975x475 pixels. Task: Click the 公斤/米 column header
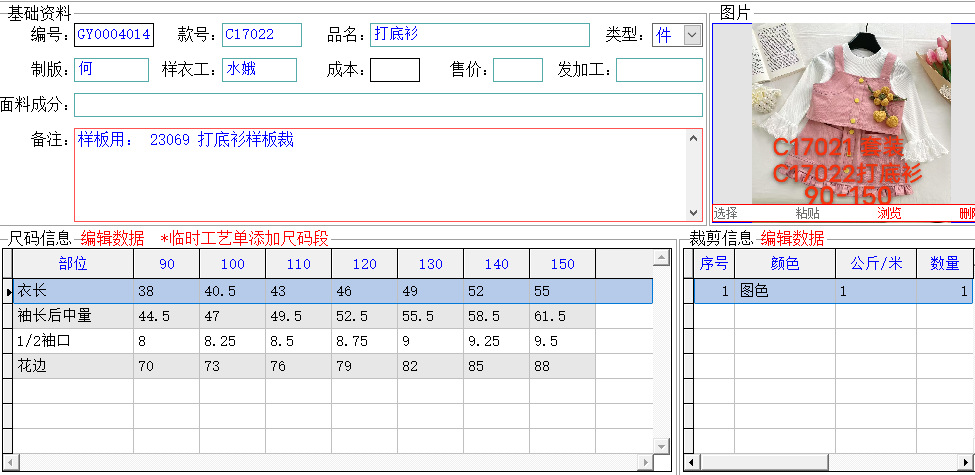click(876, 264)
